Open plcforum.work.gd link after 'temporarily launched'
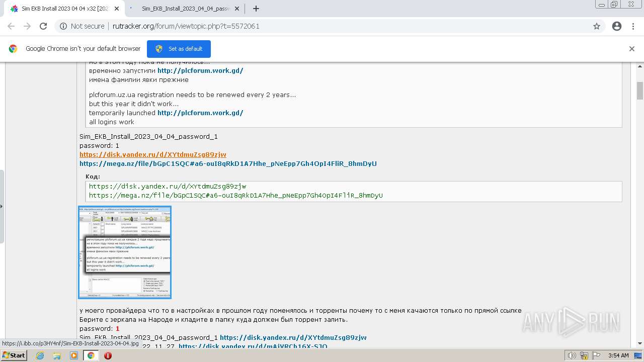Screen dimensions: 644x362 (200, 113)
